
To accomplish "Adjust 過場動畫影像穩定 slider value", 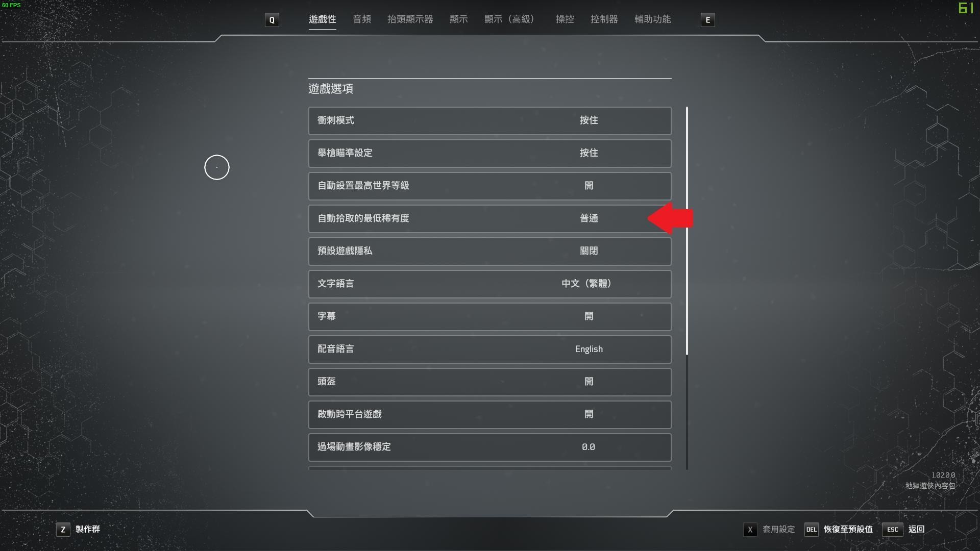I will (587, 447).
